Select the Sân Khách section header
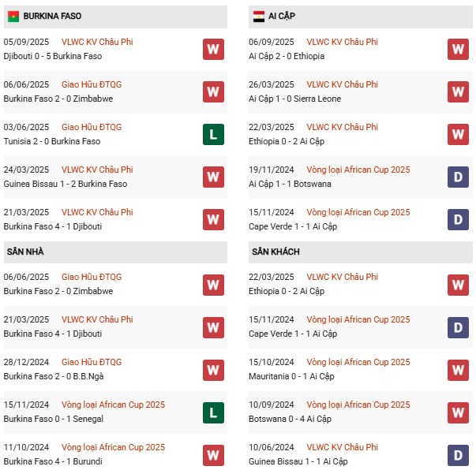Image resolution: width=476 pixels, height=470 pixels. pos(275,252)
